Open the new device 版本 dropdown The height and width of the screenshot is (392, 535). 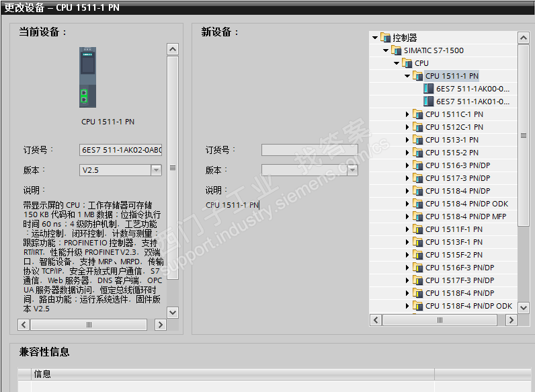(x=352, y=170)
